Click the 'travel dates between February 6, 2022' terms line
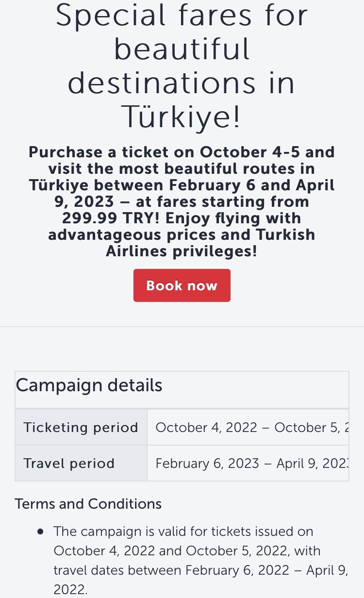The image size is (364, 598). click(201, 571)
